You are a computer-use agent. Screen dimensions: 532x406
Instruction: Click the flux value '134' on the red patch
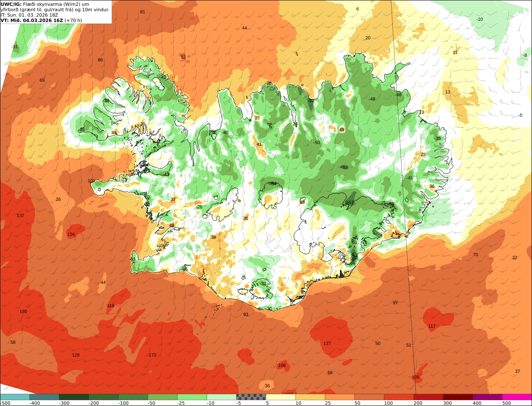71,234
